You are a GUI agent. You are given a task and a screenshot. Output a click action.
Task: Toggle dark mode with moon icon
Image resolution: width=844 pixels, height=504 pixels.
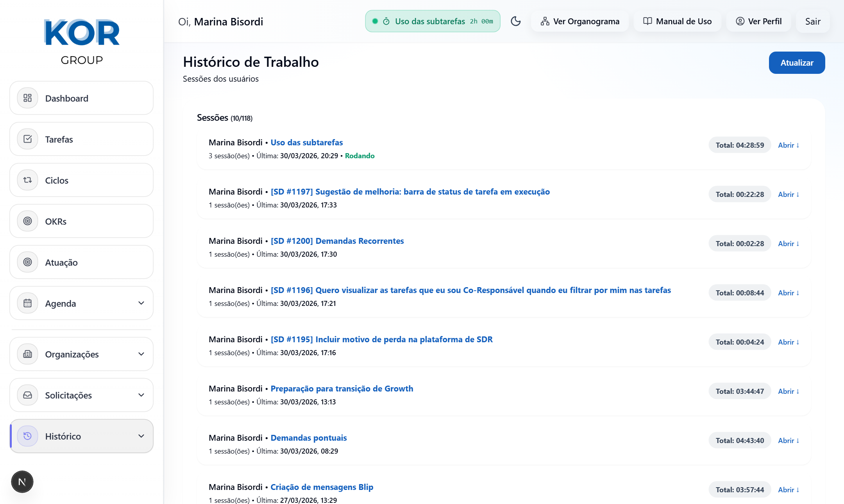(x=515, y=21)
